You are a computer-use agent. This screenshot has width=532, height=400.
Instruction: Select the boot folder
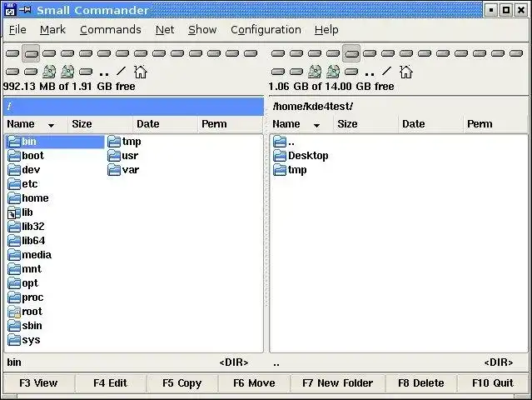(x=26, y=156)
